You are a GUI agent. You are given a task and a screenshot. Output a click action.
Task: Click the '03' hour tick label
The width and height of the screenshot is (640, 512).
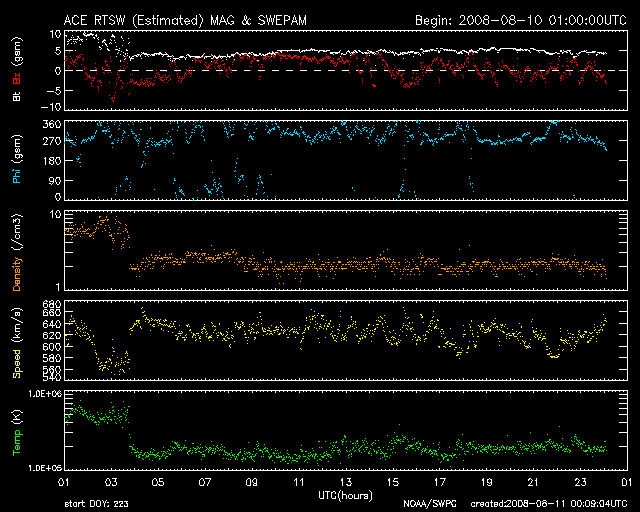tap(111, 482)
